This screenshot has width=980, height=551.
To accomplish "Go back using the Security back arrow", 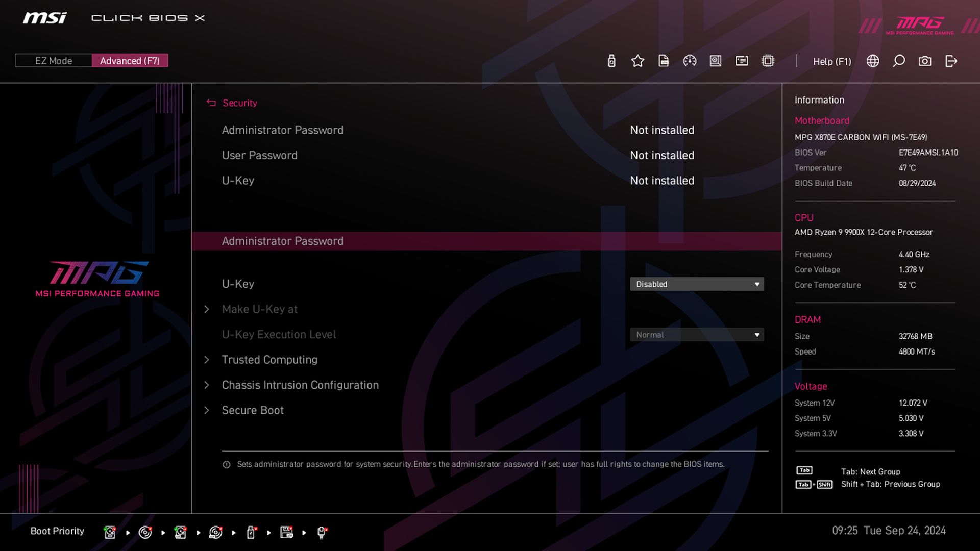I will coord(211,103).
